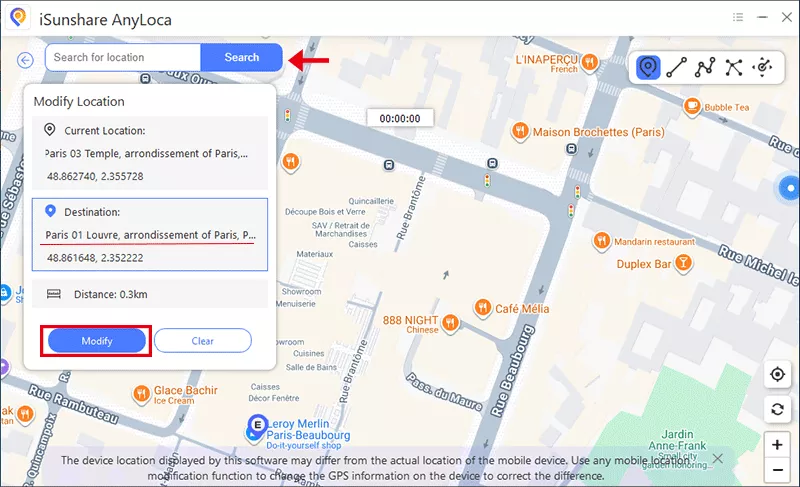
Task: Zoom out the map
Action: 777,469
